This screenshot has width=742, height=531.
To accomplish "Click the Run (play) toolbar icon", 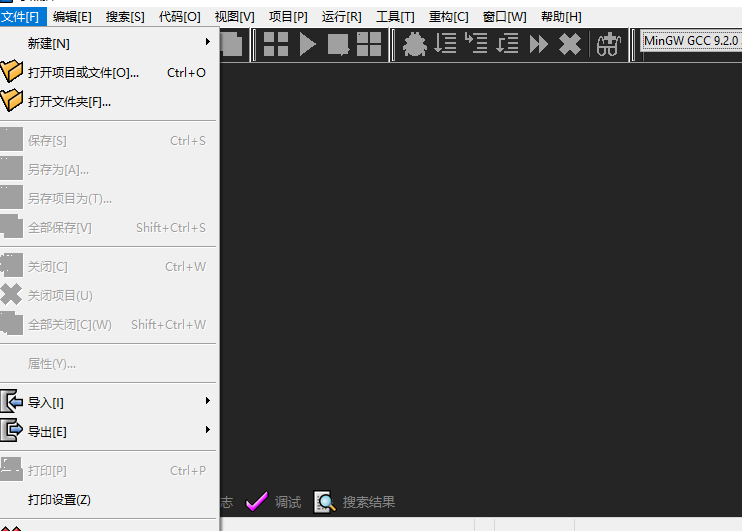I will [x=307, y=44].
